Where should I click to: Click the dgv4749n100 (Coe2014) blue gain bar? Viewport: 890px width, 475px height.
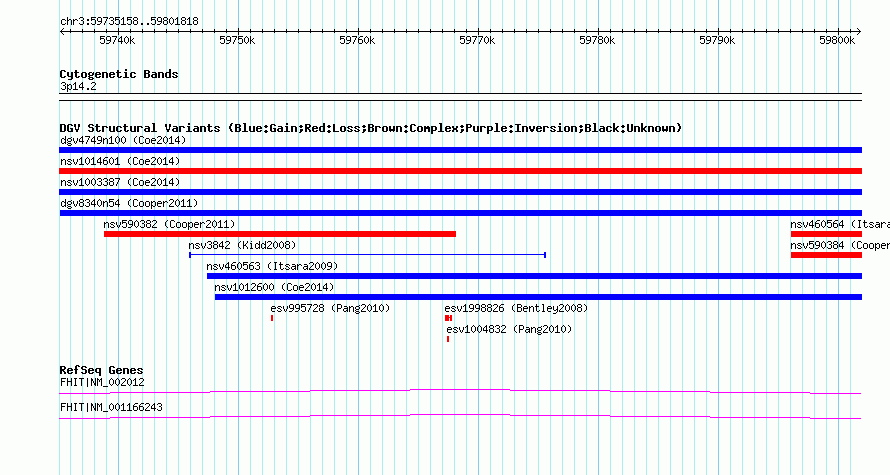(460, 150)
